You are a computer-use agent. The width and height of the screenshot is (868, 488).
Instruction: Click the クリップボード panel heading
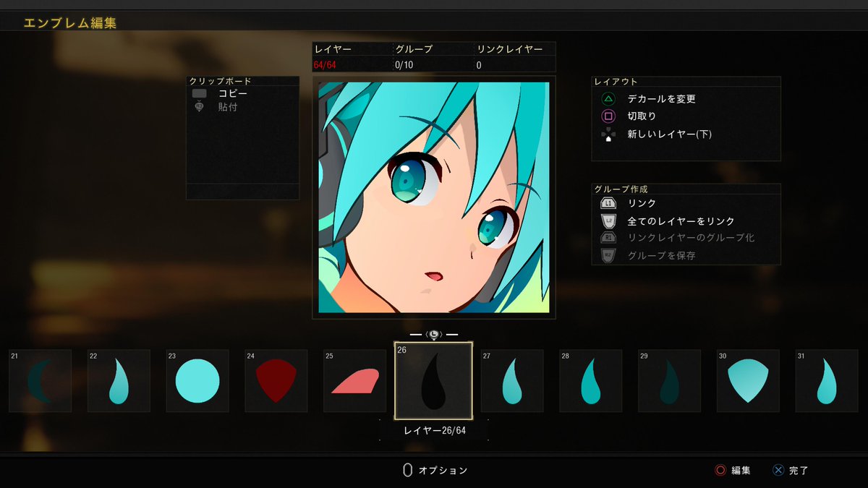[219, 81]
